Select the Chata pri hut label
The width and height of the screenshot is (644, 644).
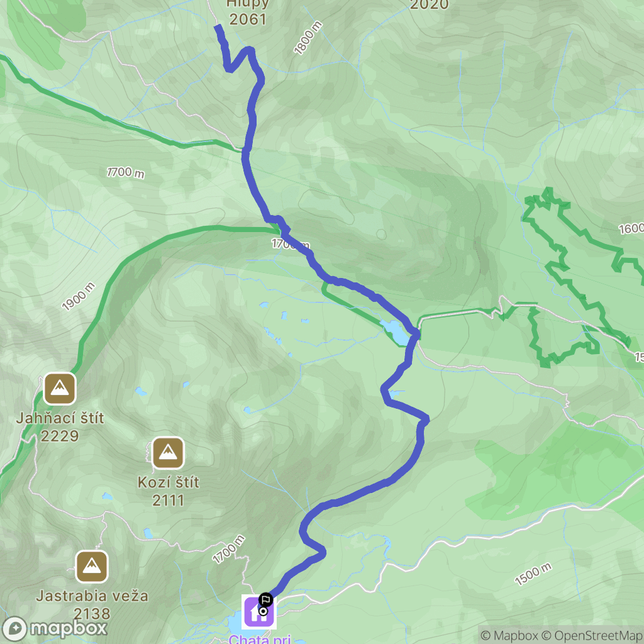[x=260, y=639]
